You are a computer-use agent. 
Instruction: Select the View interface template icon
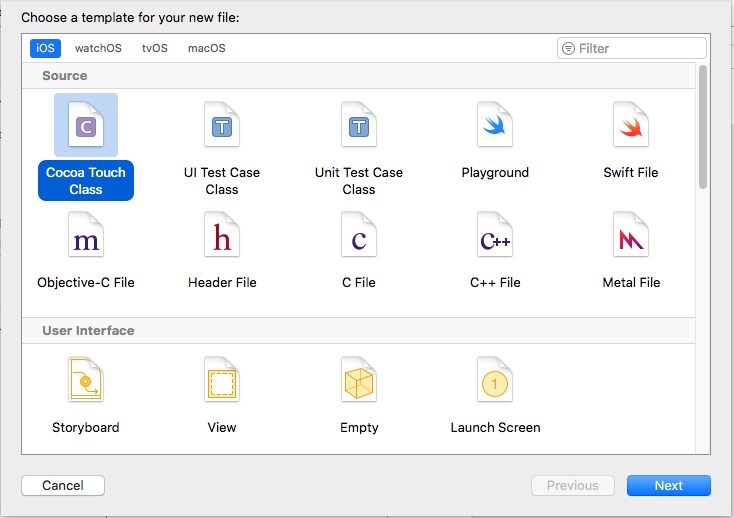222,382
